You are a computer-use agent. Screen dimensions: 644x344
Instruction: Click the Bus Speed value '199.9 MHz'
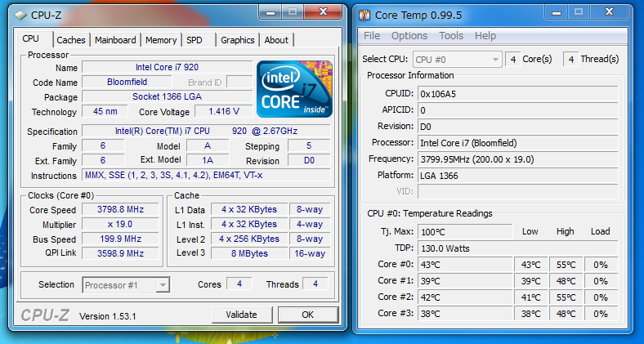point(120,239)
